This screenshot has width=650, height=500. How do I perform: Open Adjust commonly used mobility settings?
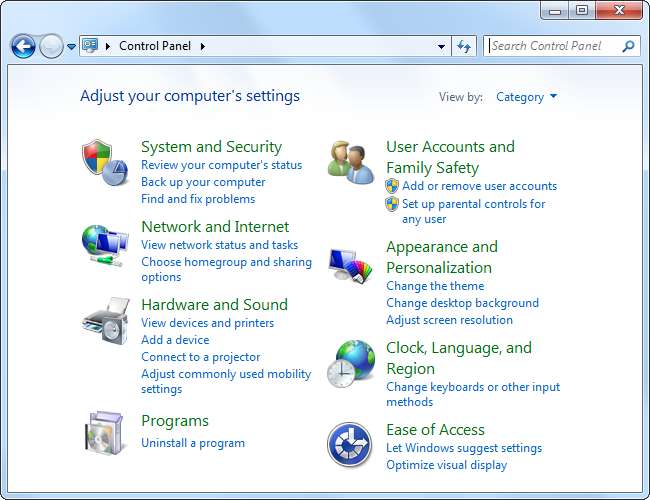point(226,381)
